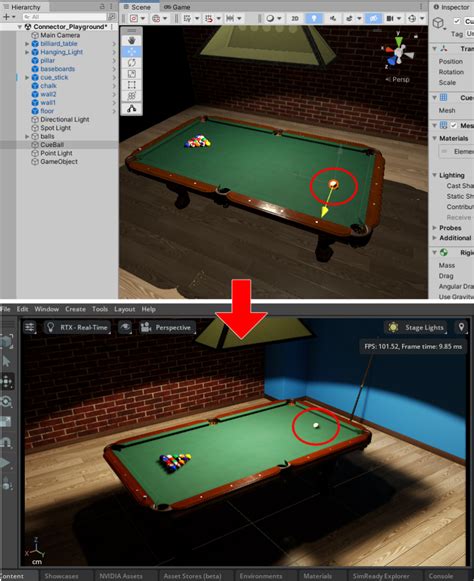Open the Create menu

(x=75, y=309)
